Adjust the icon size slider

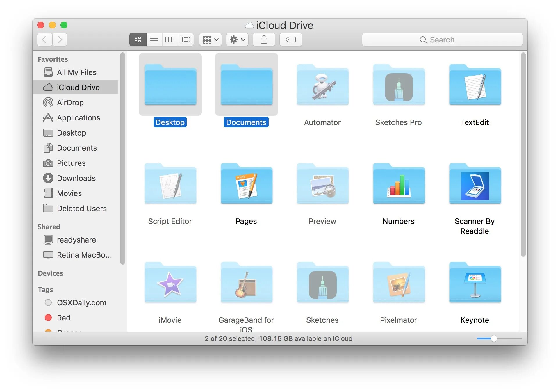(x=494, y=338)
